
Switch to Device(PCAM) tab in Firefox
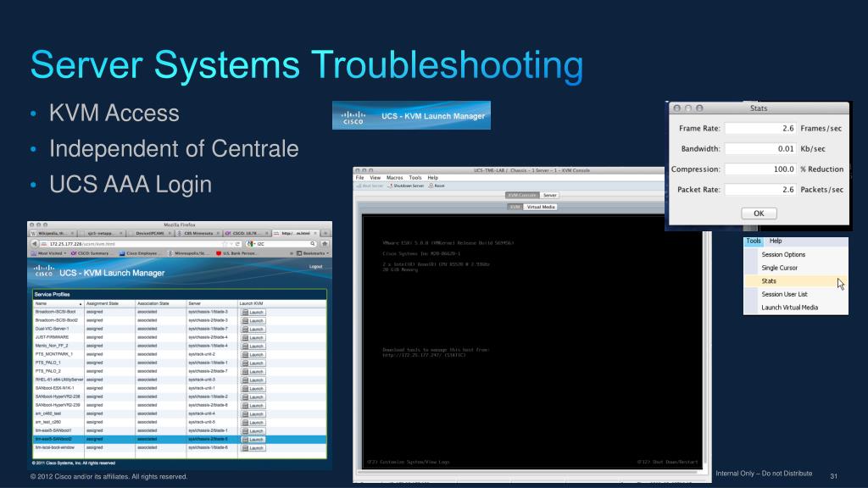pos(149,234)
